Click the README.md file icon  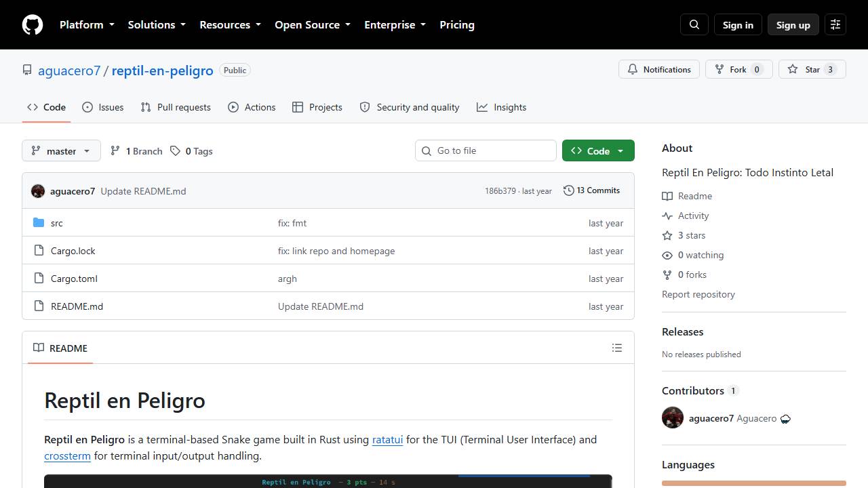(39, 306)
